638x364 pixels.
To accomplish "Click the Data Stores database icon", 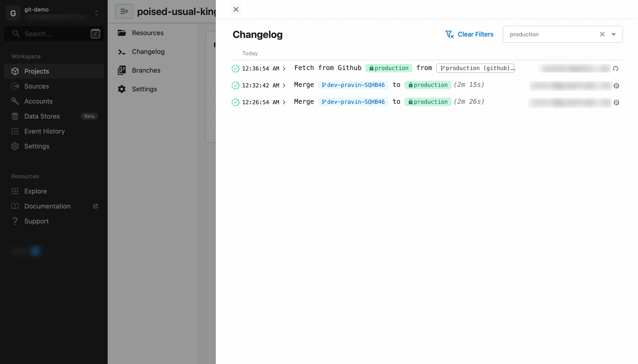I will 15,116.
